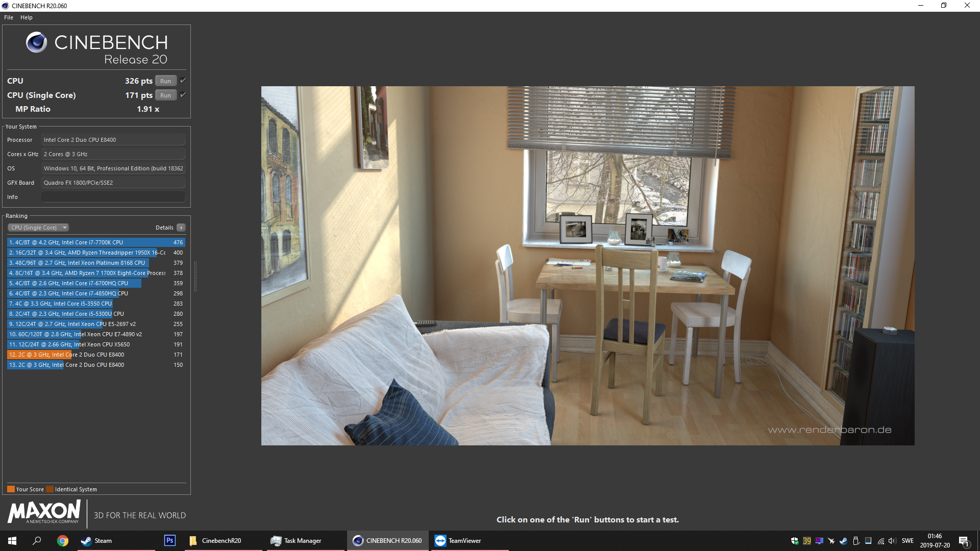This screenshot has width=980, height=551.
Task: Open taskbar search magnifier icon
Action: [37, 541]
